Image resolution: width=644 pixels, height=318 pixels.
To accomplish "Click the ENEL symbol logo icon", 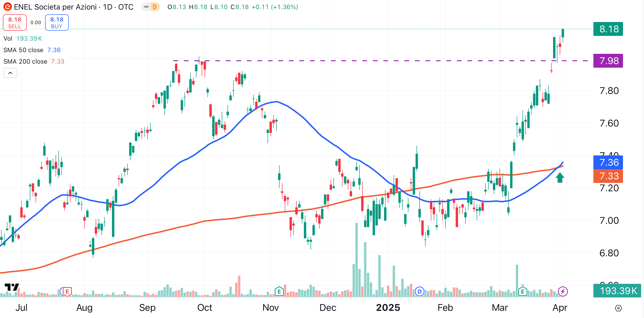I will [x=7, y=7].
